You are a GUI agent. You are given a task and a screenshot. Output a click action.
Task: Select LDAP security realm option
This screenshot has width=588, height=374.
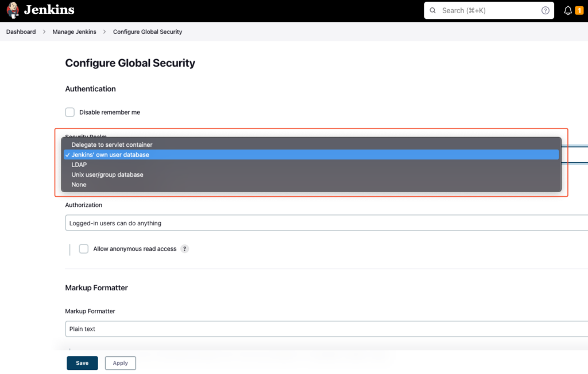pyautogui.click(x=311, y=165)
